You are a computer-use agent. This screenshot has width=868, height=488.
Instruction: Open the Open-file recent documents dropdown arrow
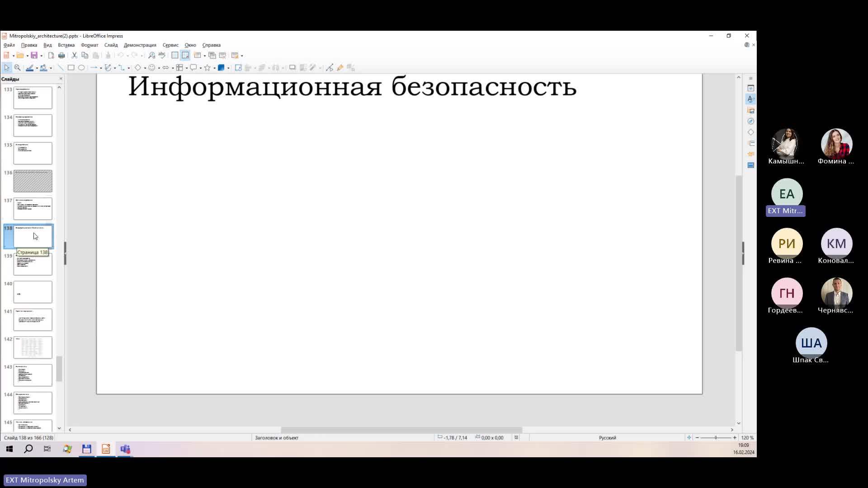tap(27, 56)
